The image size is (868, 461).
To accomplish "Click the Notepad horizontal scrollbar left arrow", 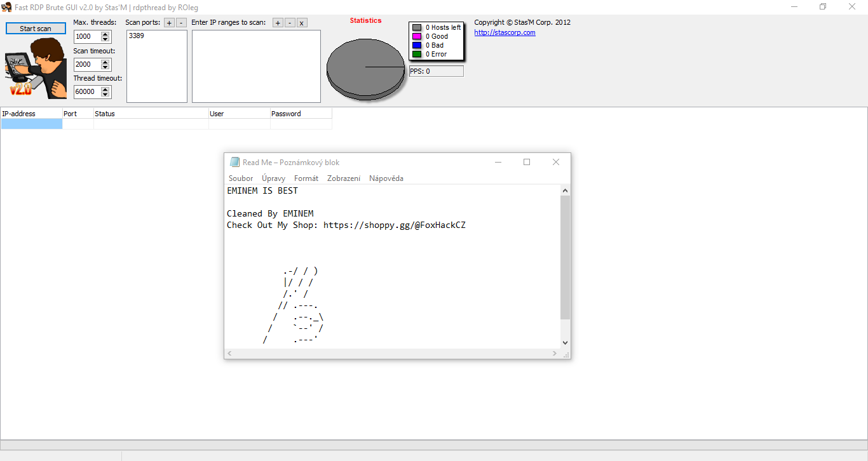I will pos(229,353).
